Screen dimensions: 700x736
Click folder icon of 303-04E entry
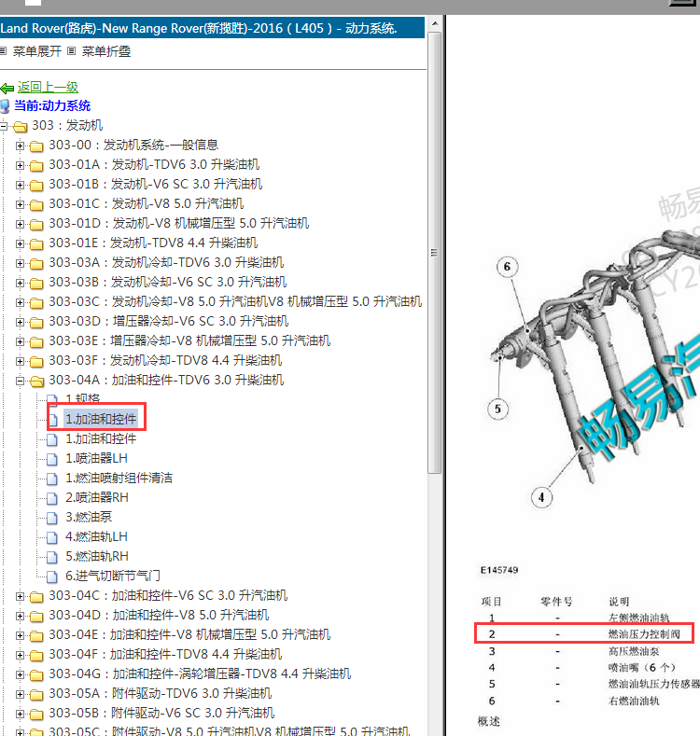pyautogui.click(x=36, y=635)
